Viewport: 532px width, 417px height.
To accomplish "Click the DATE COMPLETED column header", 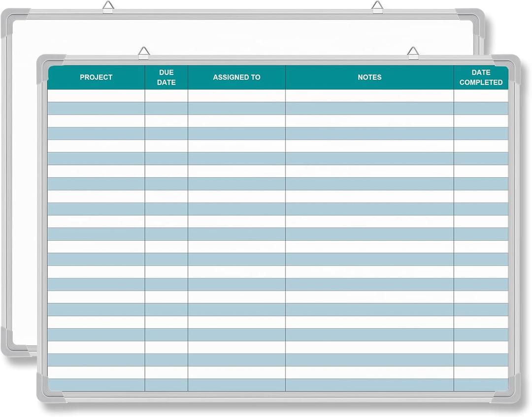I will tap(481, 77).
